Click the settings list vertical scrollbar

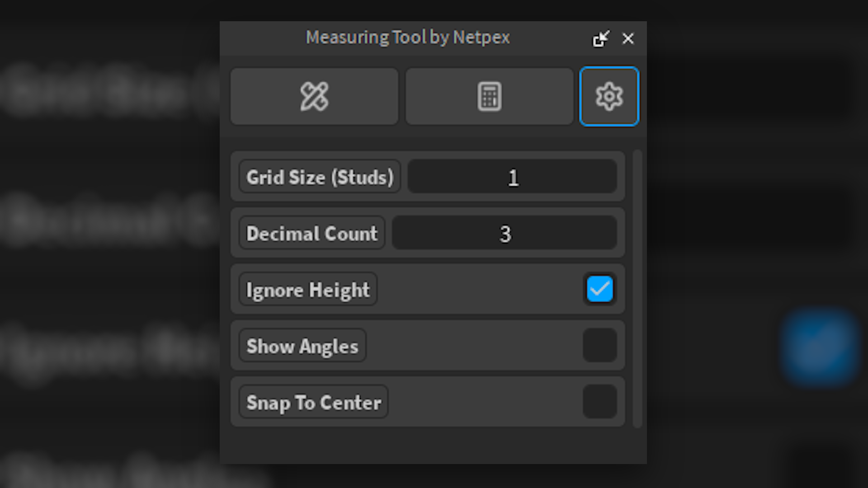point(637,288)
